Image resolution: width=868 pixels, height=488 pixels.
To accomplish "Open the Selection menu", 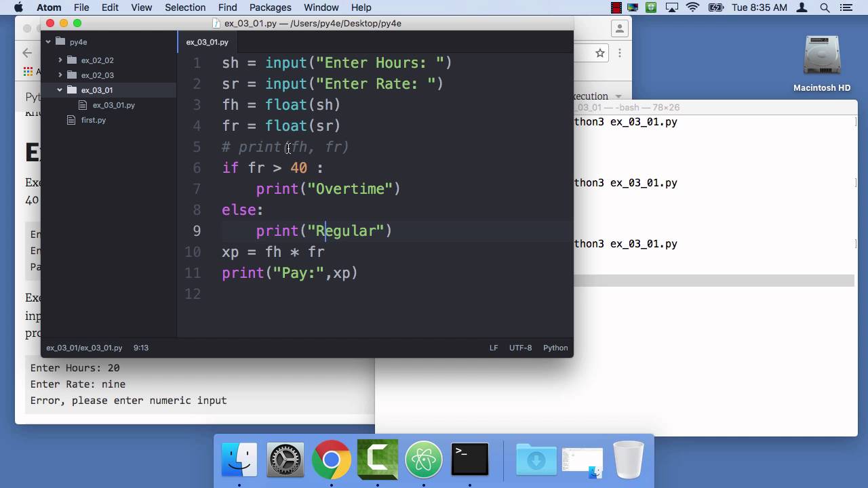I will coord(185,7).
